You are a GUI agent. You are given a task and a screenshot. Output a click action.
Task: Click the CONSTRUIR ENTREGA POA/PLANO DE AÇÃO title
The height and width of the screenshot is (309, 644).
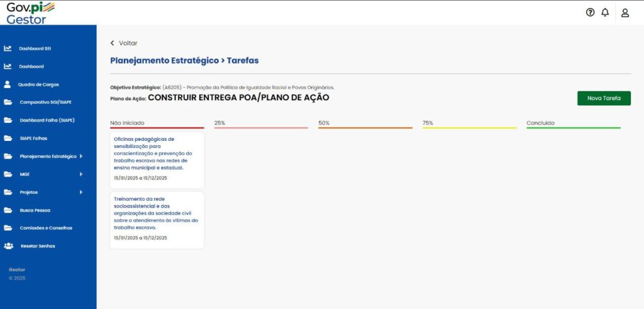[x=238, y=98]
